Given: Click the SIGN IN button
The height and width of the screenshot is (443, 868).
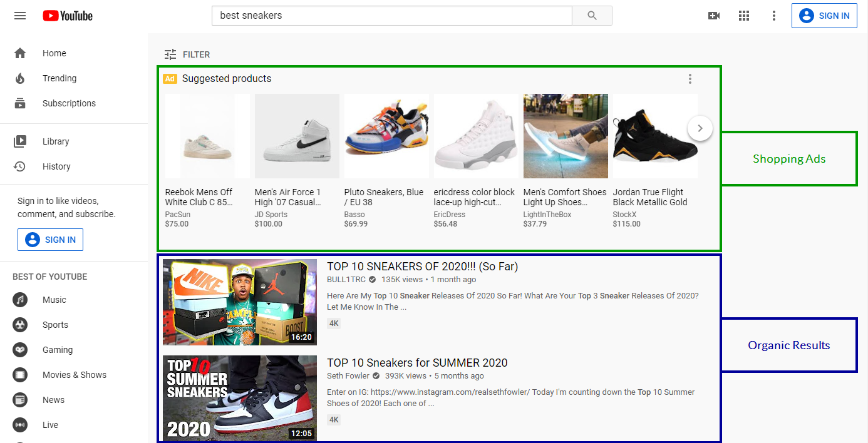Looking at the screenshot, I should click(x=824, y=15).
